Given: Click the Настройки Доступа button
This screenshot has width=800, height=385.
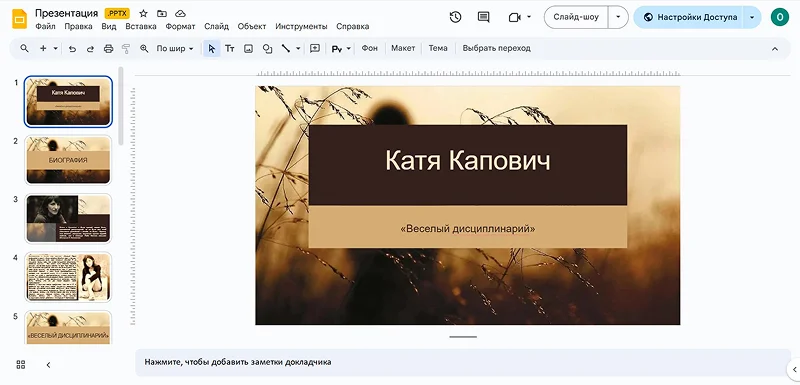Looking at the screenshot, I should pos(689,17).
